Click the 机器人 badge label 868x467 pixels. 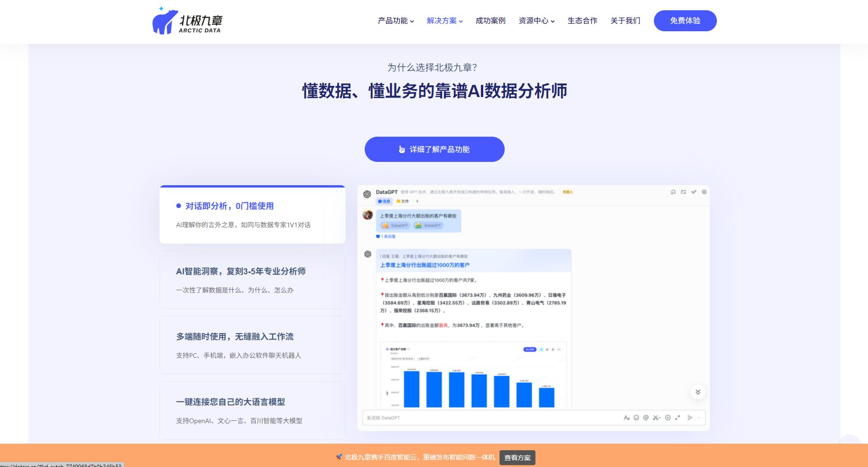[568, 192]
